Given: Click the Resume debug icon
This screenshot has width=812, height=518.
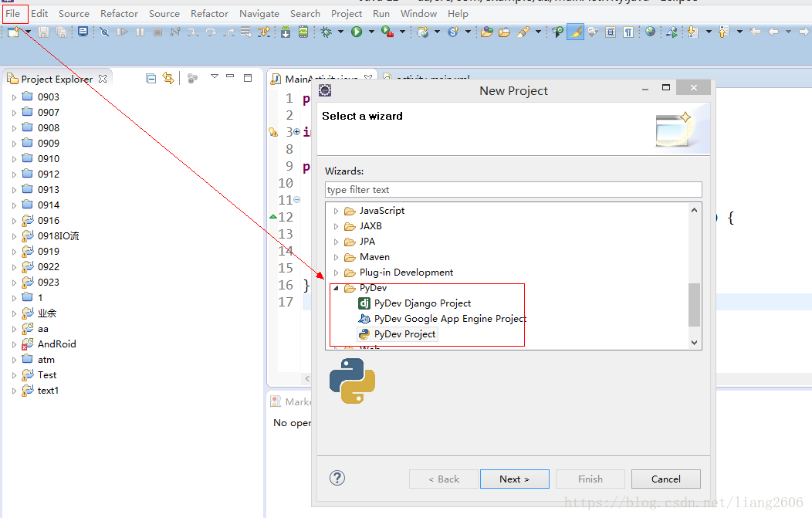Looking at the screenshot, I should (122, 32).
